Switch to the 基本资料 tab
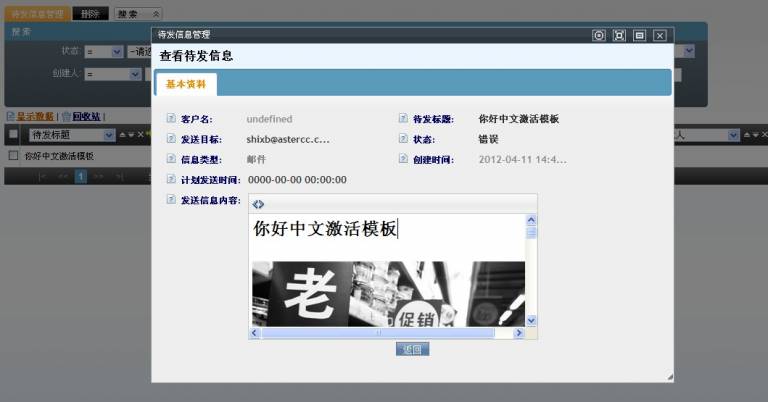768x402 pixels. tap(185, 85)
